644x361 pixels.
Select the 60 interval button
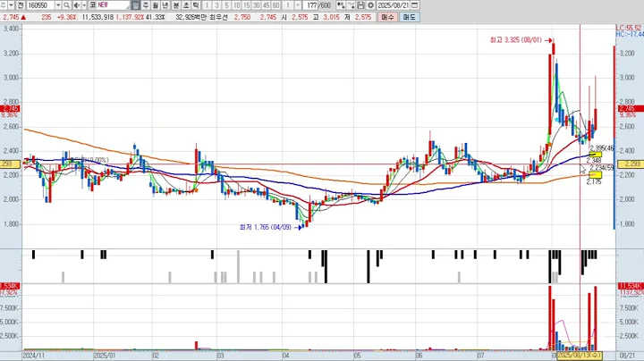[x=276, y=5]
